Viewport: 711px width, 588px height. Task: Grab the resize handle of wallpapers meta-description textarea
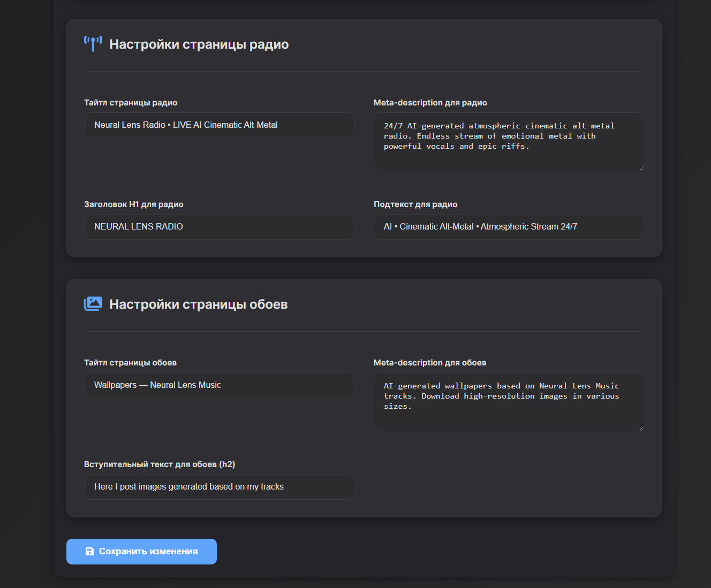[x=641, y=428]
